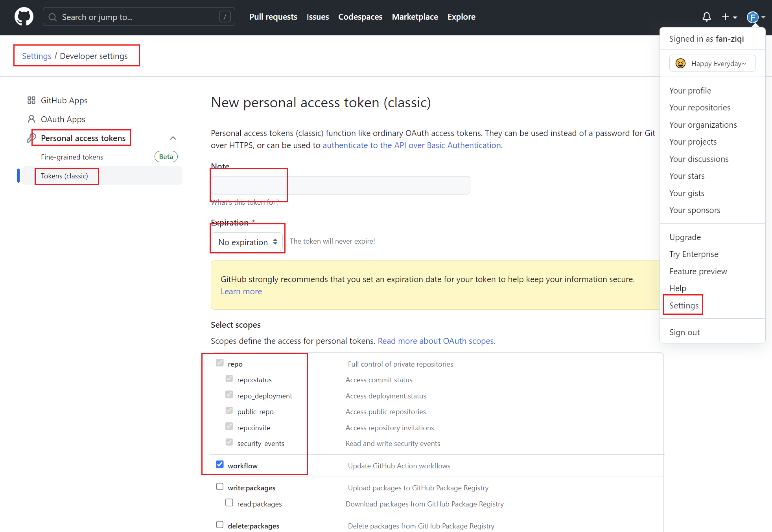
Task: Click the slash shortcut key icon
Action: point(225,17)
